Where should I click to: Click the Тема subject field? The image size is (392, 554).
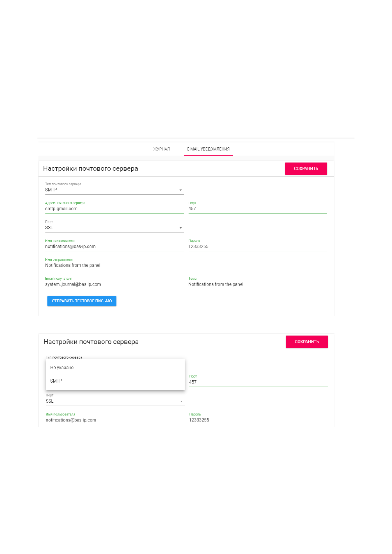[257, 285]
